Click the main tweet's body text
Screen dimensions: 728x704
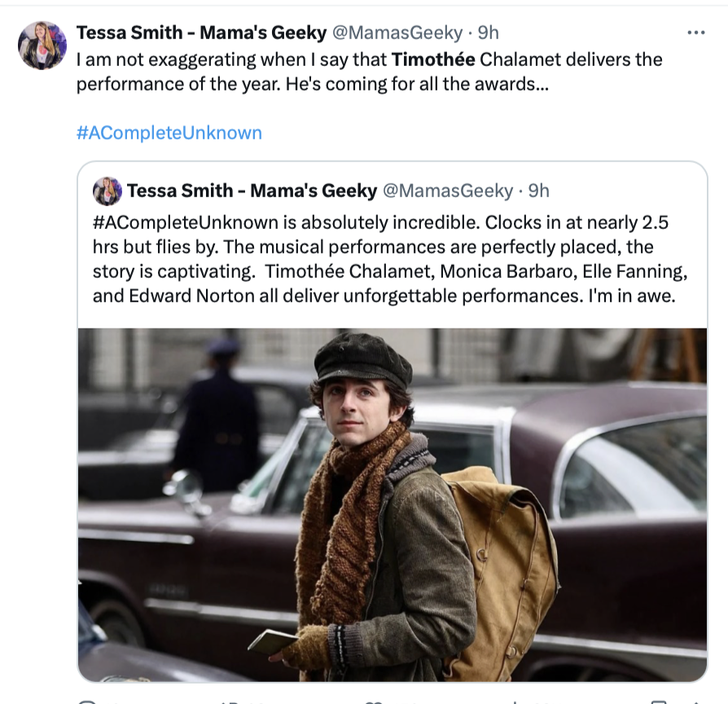(x=309, y=82)
